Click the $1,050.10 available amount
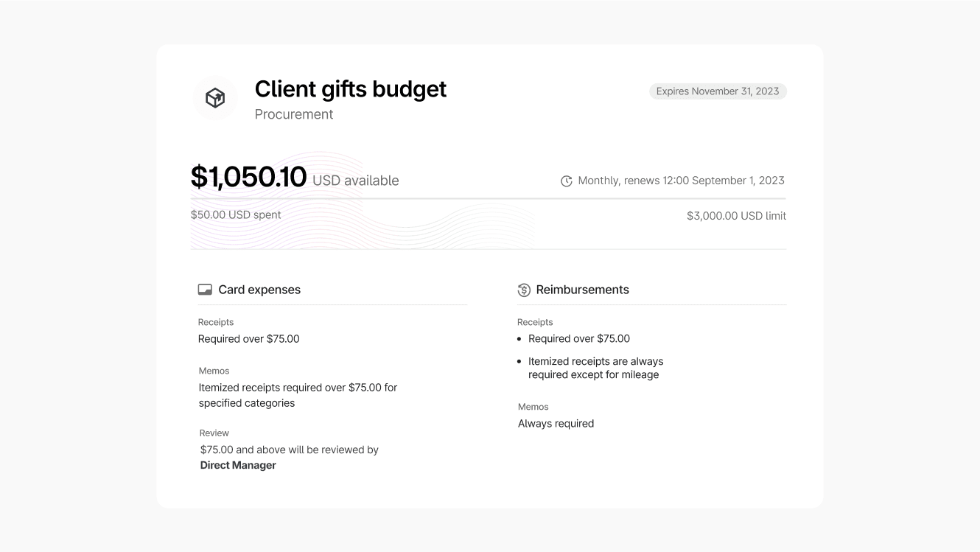Screen dimensions: 980x552 click(248, 178)
